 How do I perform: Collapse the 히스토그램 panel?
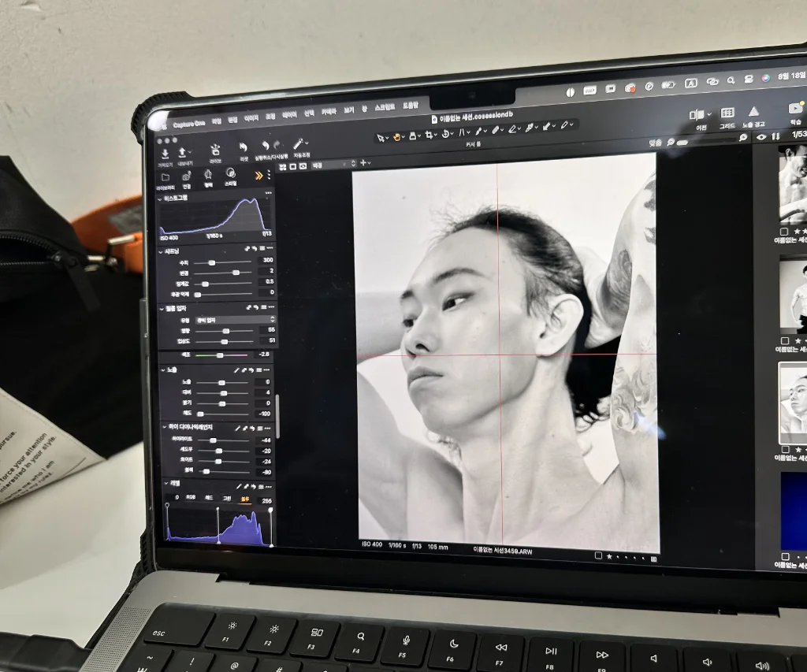pos(159,199)
